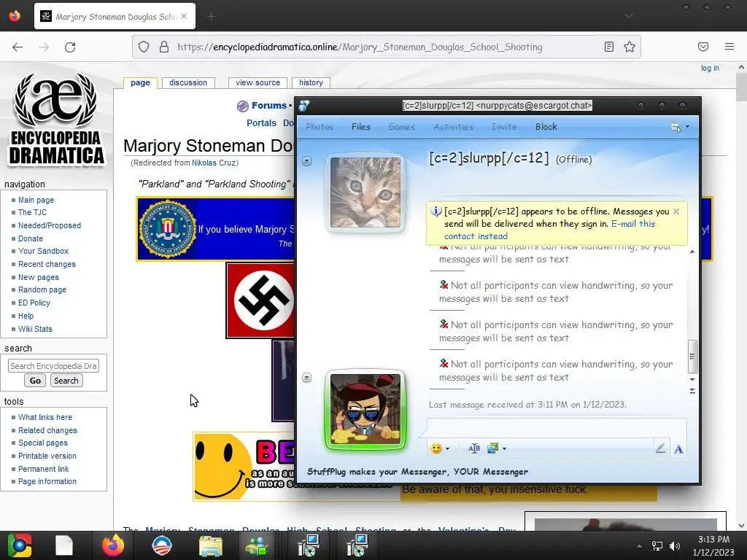Click Files in Messenger toolbar
The height and width of the screenshot is (560, 747).
pyautogui.click(x=360, y=127)
